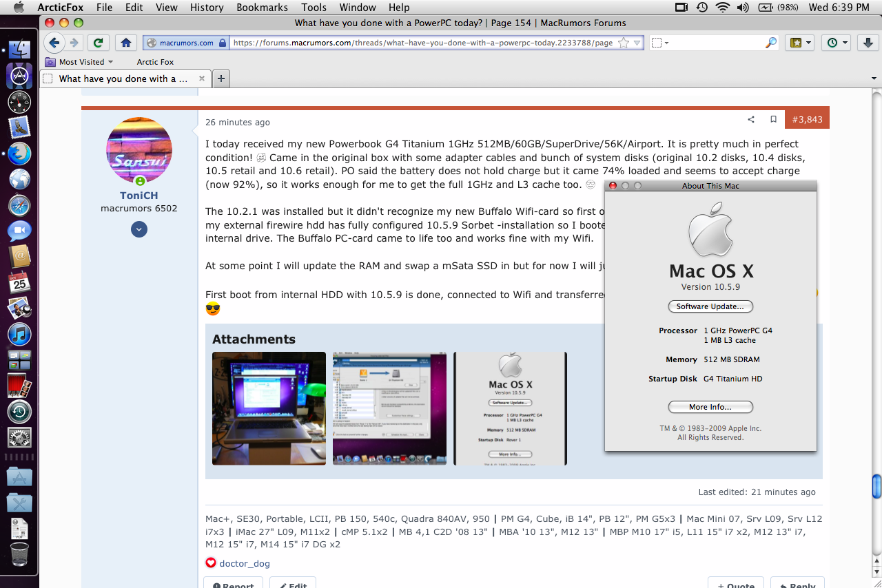882x588 pixels.
Task: Open the laptop photo attachment thumbnail
Action: click(x=269, y=408)
